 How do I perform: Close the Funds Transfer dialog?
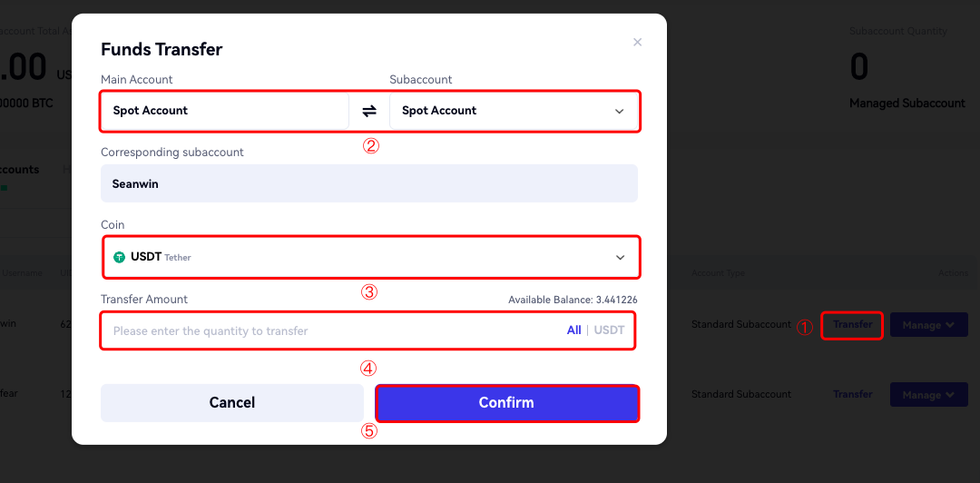coord(637,43)
